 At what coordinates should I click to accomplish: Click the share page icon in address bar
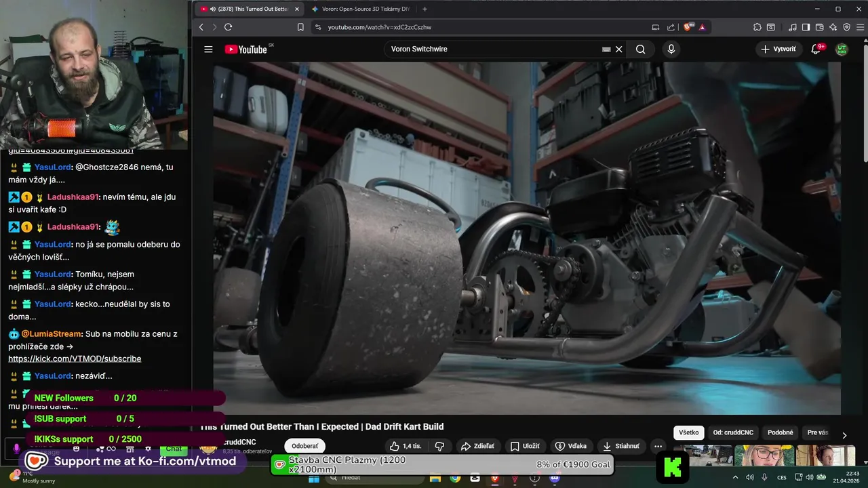pyautogui.click(x=671, y=27)
